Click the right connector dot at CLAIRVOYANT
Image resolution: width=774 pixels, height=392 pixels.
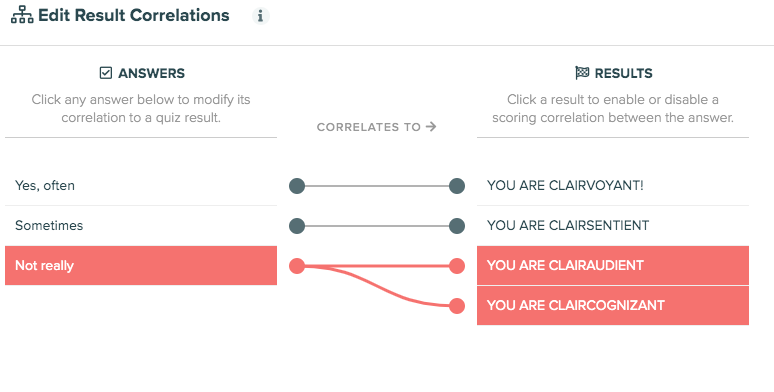pyautogui.click(x=457, y=186)
